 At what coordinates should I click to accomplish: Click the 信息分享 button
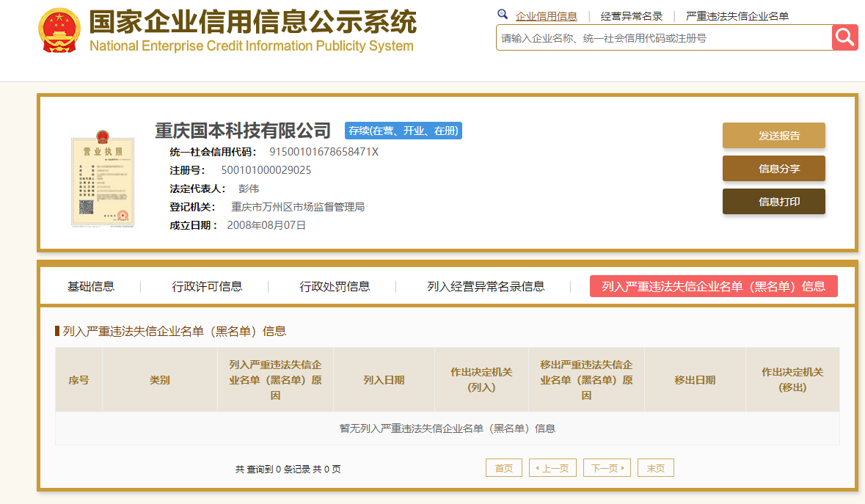click(774, 168)
